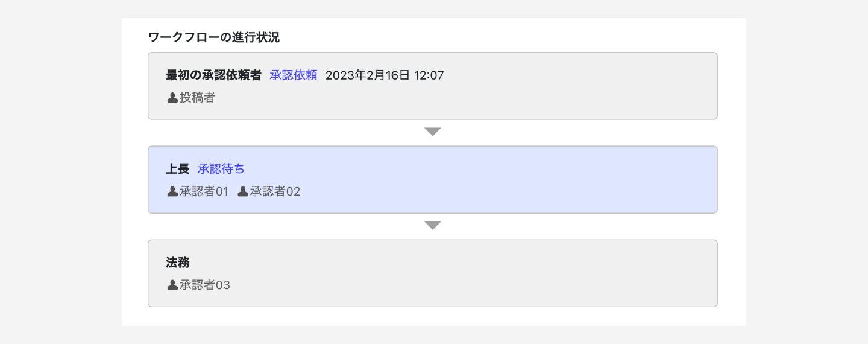Click the person icon beside 承認者01

pyautogui.click(x=172, y=192)
